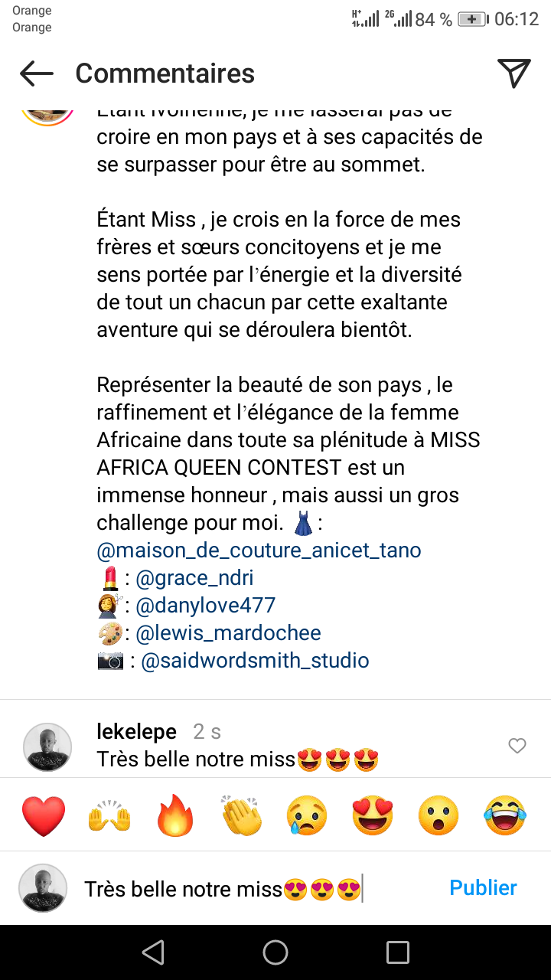Open the @grace_ndri mention
This screenshot has width=551, height=980.
[x=194, y=578]
